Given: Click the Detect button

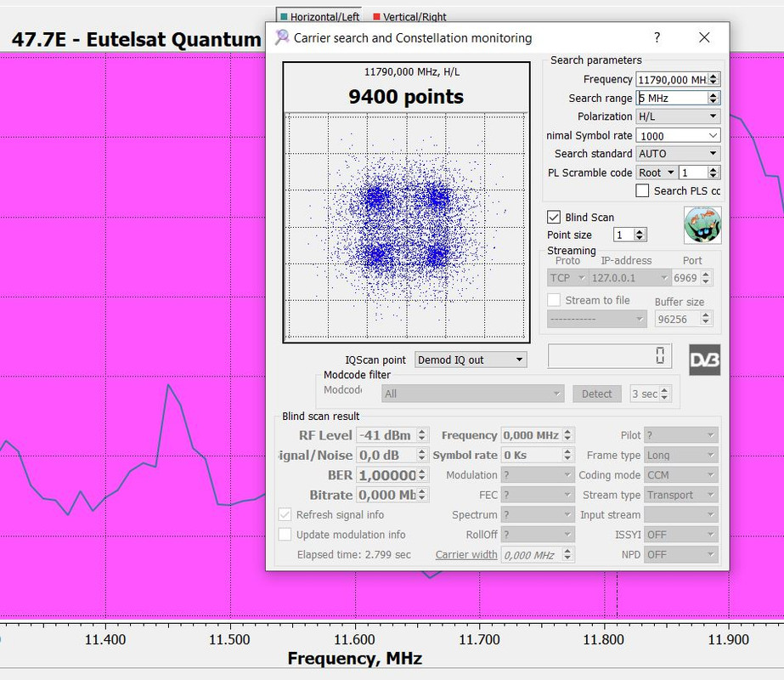Looking at the screenshot, I should [596, 394].
